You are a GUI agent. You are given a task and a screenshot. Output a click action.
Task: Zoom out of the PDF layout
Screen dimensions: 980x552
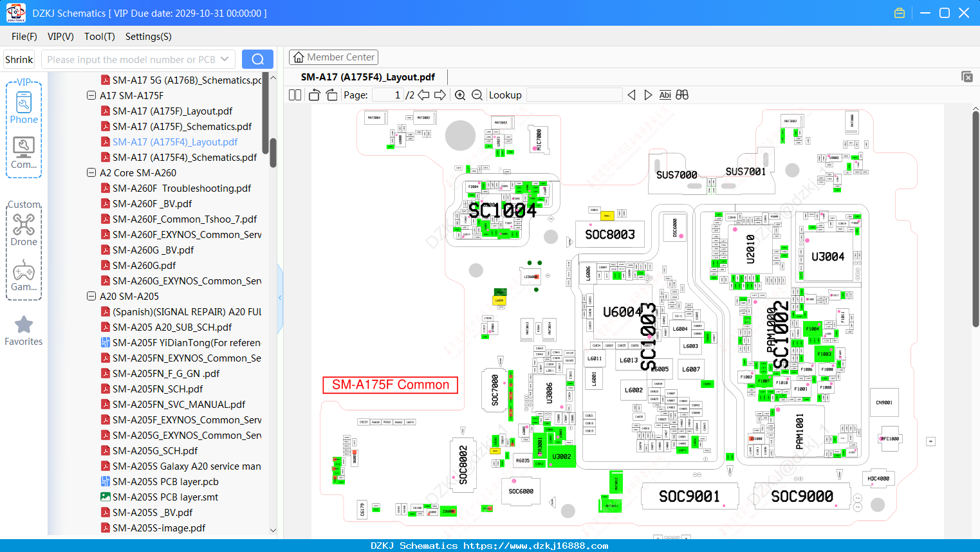tap(477, 95)
